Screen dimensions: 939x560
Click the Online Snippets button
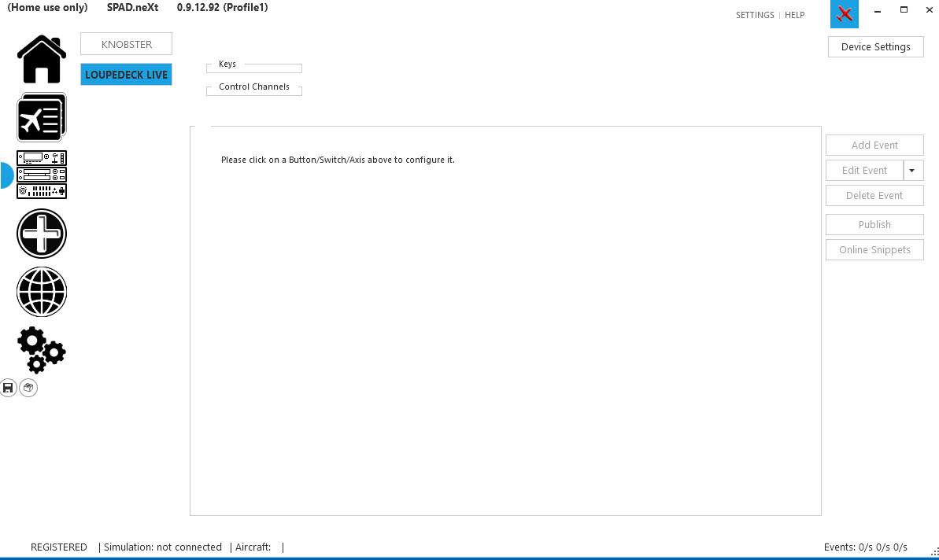(x=874, y=250)
